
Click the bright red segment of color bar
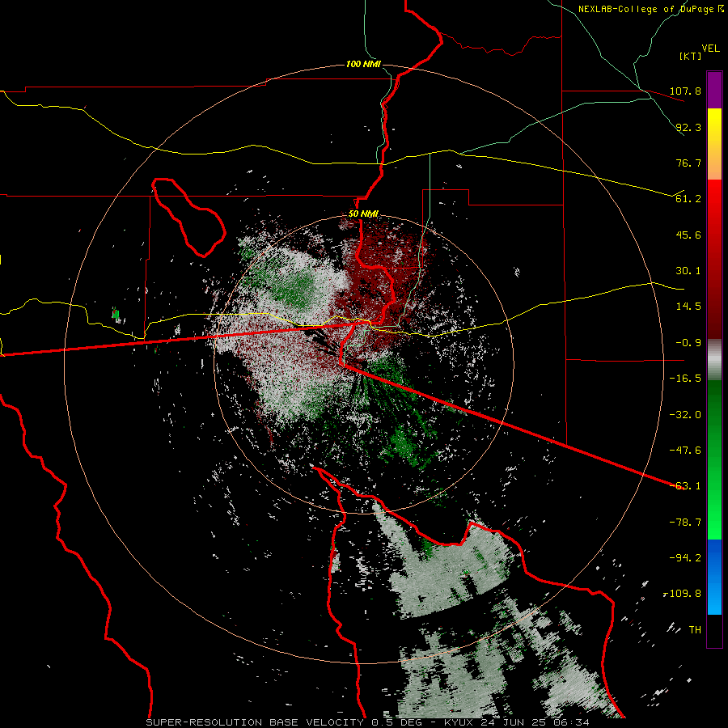click(714, 206)
